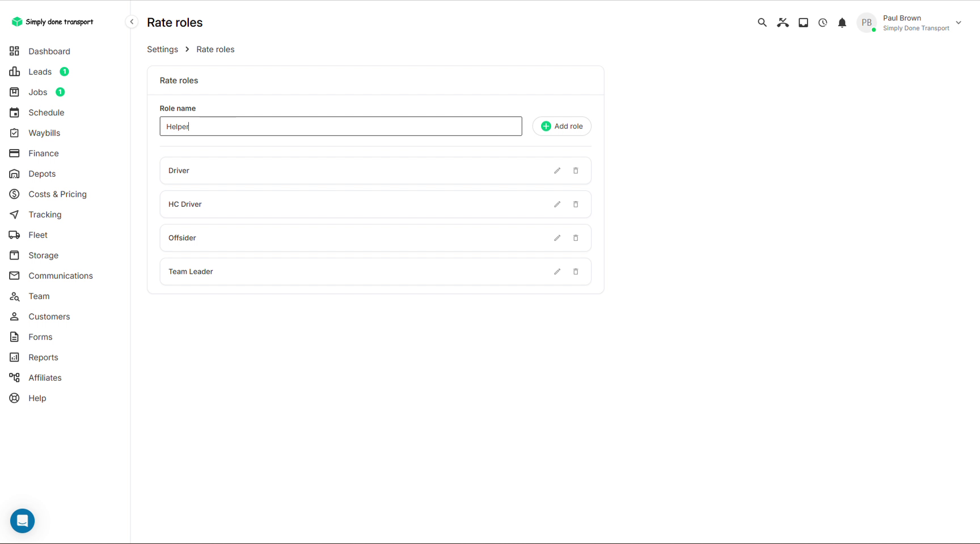Edit the Offsider role
The image size is (980, 544).
557,238
